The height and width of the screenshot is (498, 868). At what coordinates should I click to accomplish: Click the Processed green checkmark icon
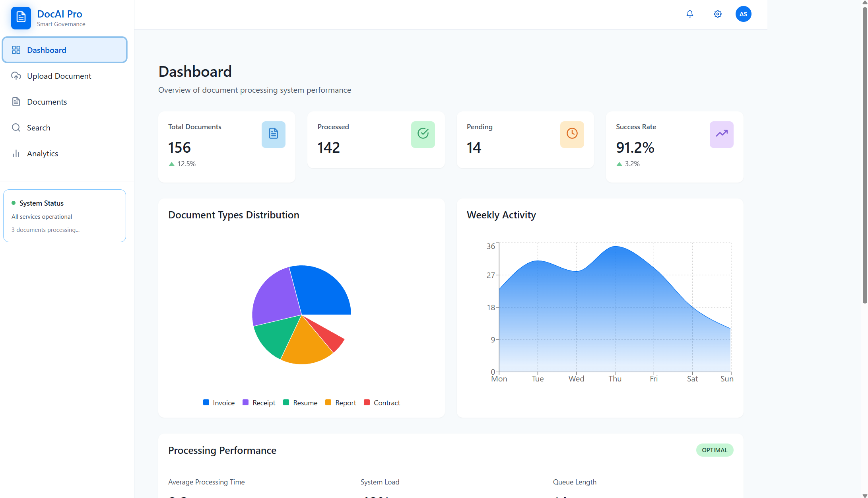[x=423, y=134]
